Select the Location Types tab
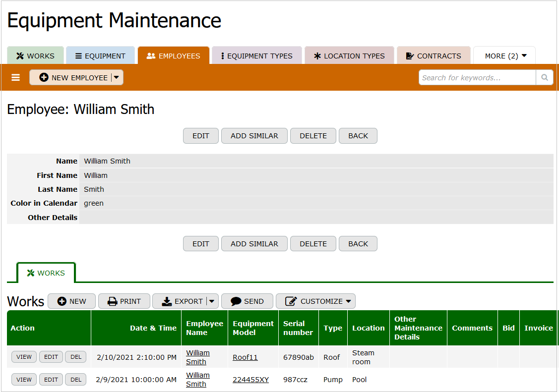This screenshot has height=392, width=559. tap(349, 56)
